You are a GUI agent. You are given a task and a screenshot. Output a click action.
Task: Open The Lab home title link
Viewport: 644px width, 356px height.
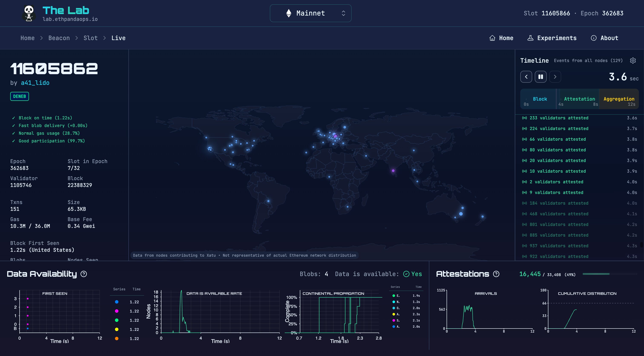[66, 10]
